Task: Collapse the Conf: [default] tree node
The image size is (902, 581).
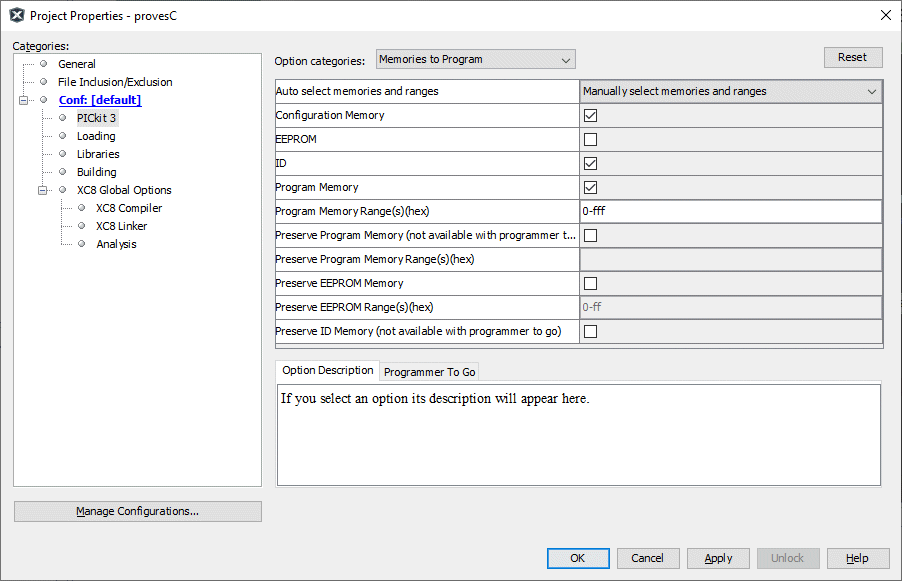Action: 24,100
